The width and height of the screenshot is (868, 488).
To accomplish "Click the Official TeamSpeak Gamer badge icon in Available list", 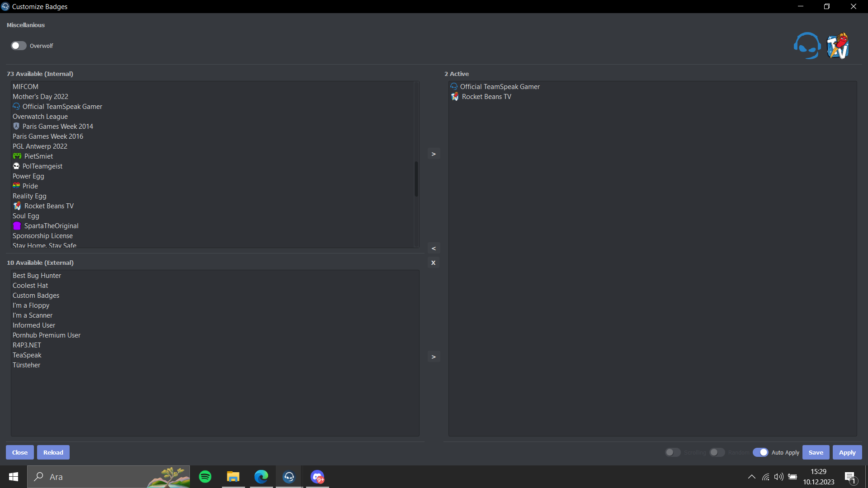I will click(16, 106).
